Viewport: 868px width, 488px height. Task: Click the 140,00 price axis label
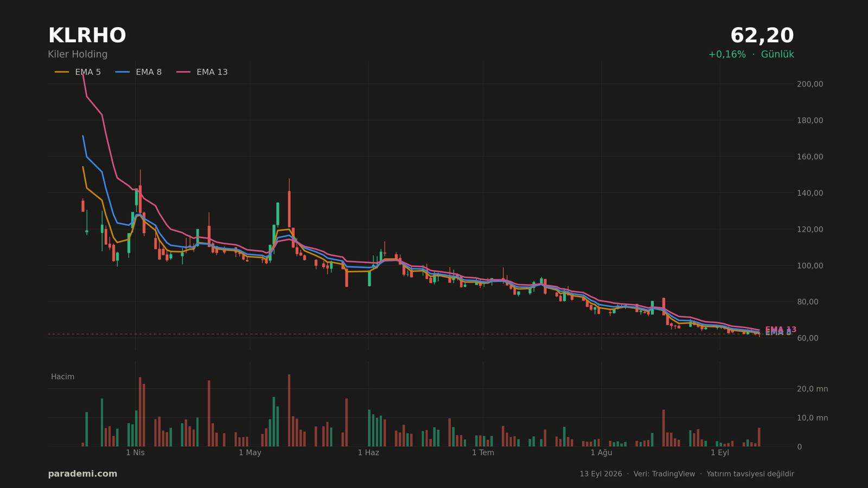click(810, 193)
